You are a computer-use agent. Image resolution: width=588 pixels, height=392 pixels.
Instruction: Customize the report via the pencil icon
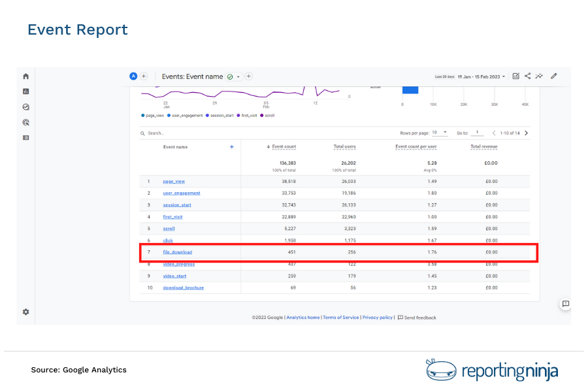pyautogui.click(x=553, y=76)
